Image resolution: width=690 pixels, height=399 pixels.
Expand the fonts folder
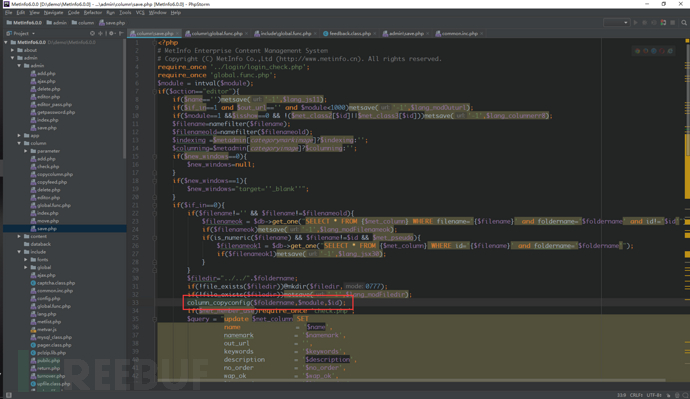26,260
